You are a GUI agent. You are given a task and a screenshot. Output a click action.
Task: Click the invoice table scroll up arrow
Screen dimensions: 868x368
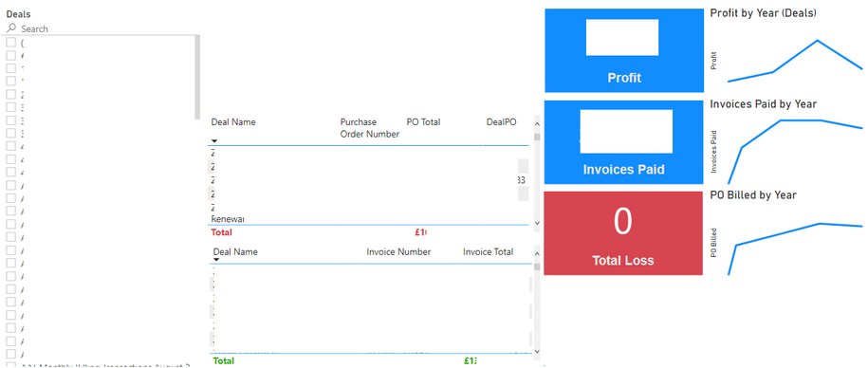click(536, 254)
